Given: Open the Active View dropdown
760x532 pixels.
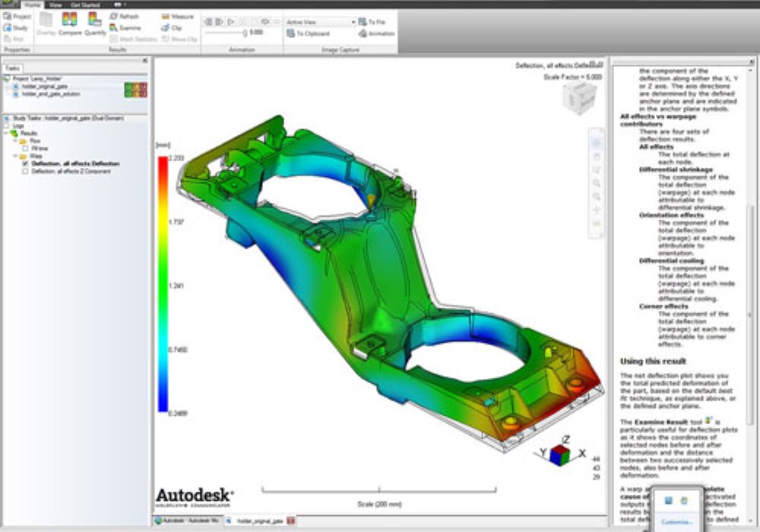Looking at the screenshot, I should [353, 23].
